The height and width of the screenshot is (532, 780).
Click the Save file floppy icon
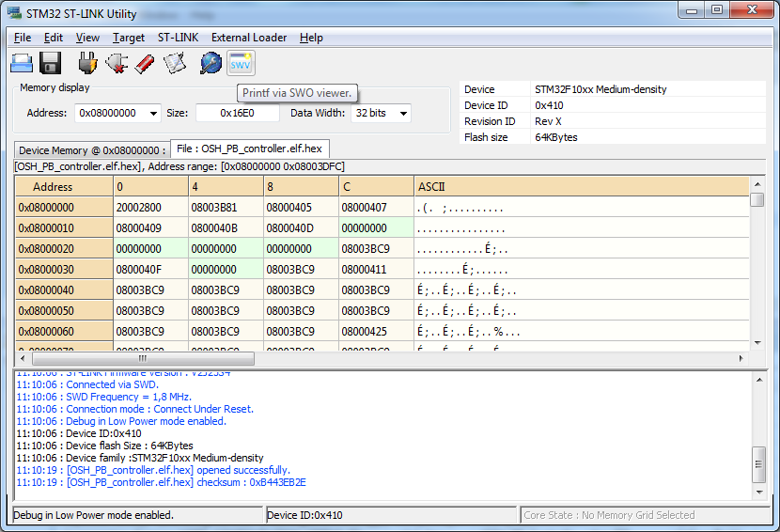51,63
